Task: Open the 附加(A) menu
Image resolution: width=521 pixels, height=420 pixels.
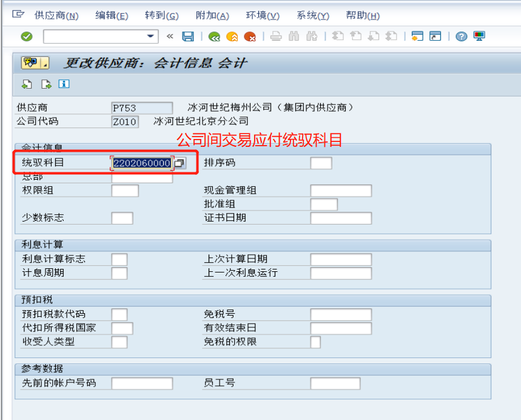Action: pos(212,16)
